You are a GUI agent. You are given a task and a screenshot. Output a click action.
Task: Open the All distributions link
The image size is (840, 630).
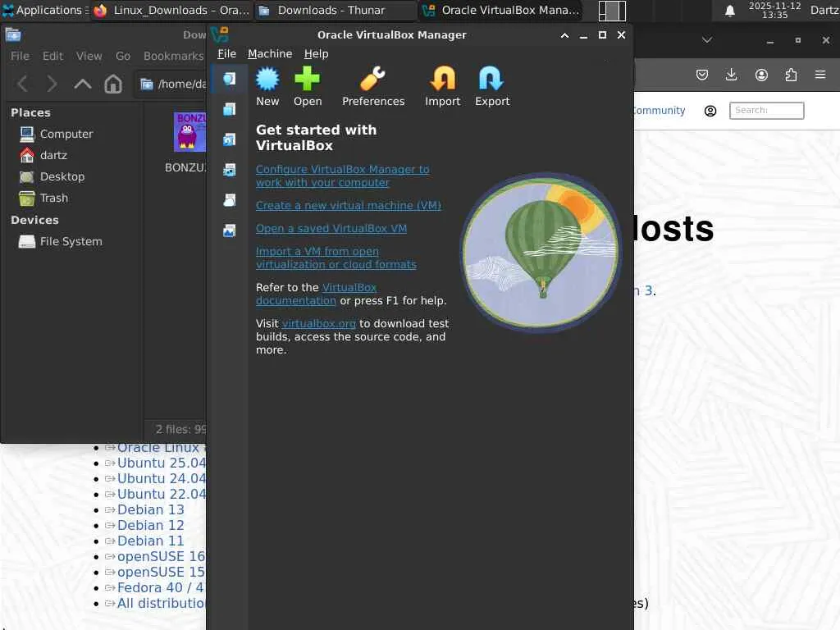[162, 603]
